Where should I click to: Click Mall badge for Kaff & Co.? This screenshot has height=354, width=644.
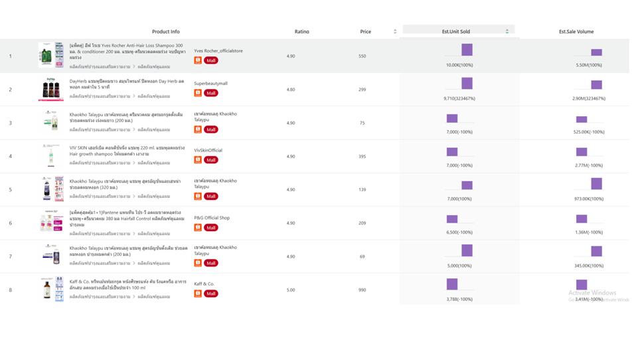tap(211, 294)
